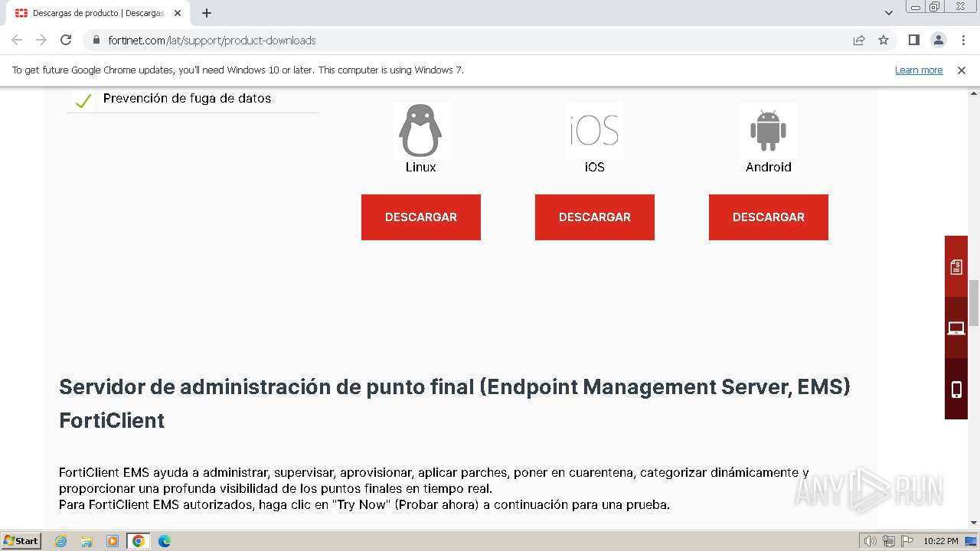Download FortiClient for Android
The image size is (980, 551).
click(769, 217)
